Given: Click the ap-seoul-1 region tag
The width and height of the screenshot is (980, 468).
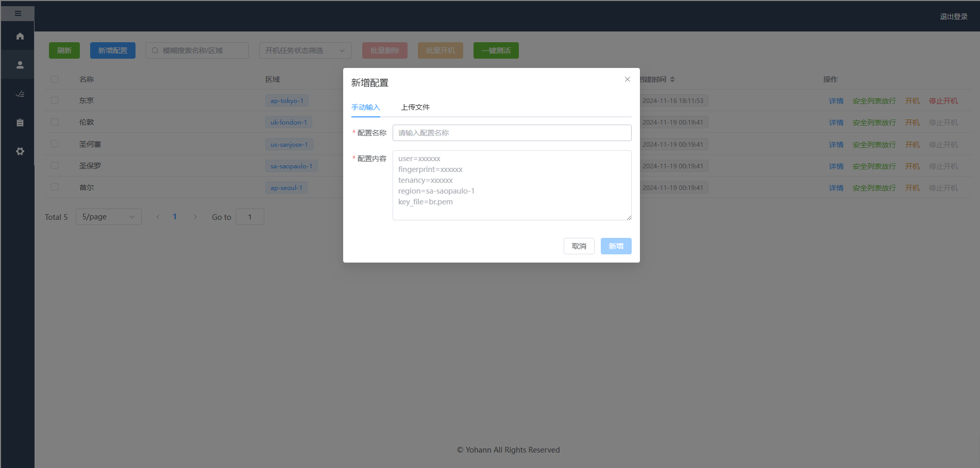Looking at the screenshot, I should tap(286, 188).
